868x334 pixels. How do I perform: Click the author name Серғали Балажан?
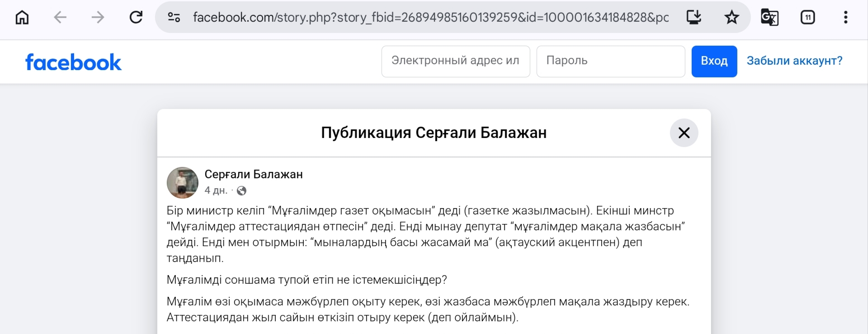[x=254, y=174]
